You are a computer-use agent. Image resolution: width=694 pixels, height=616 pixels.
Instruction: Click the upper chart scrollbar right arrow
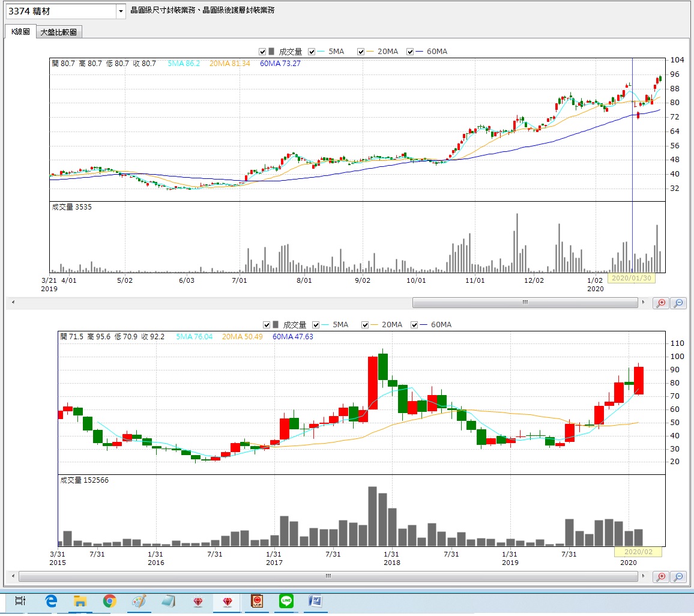tap(644, 303)
